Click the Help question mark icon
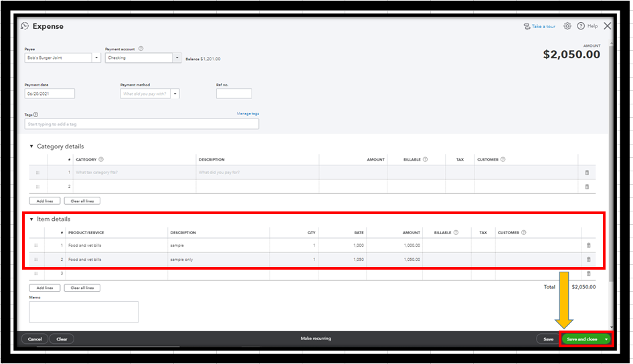The width and height of the screenshot is (633, 364). [581, 26]
